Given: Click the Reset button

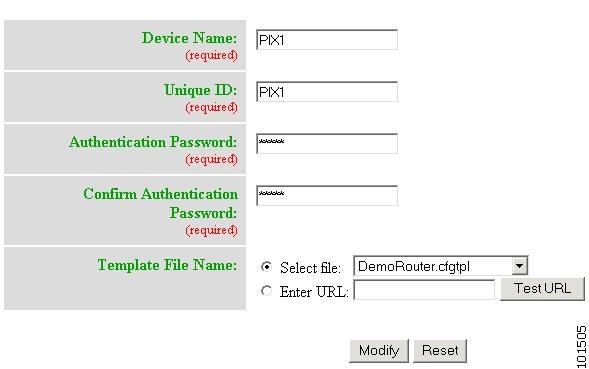Looking at the screenshot, I should coord(440,351).
